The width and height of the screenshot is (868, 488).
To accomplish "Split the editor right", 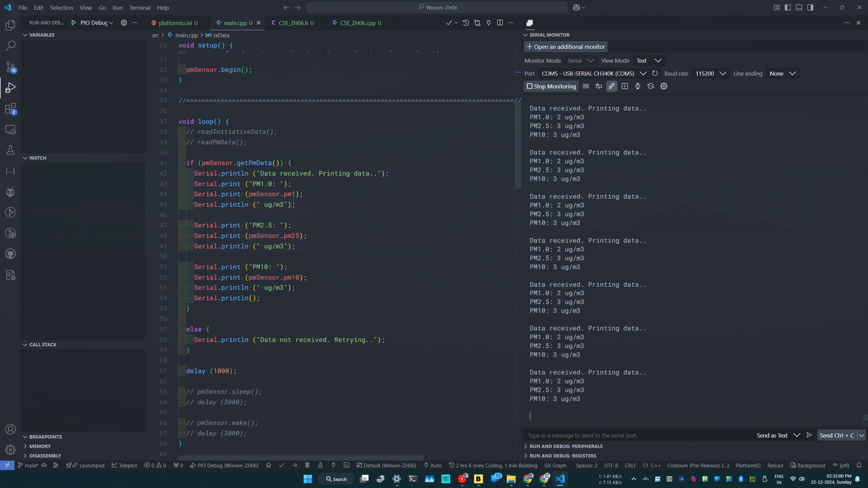I will 500,23.
